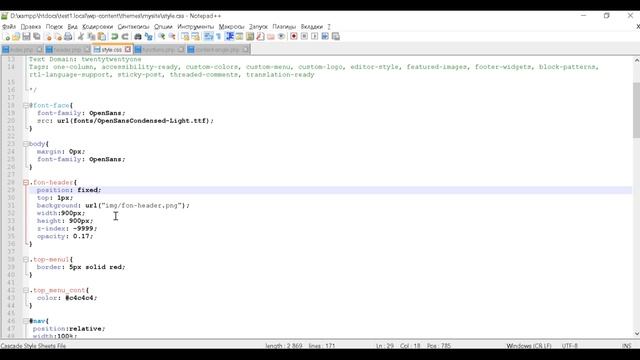Open the Document Map panel icon
Viewport: 640px width, 360px height.
click(250, 37)
